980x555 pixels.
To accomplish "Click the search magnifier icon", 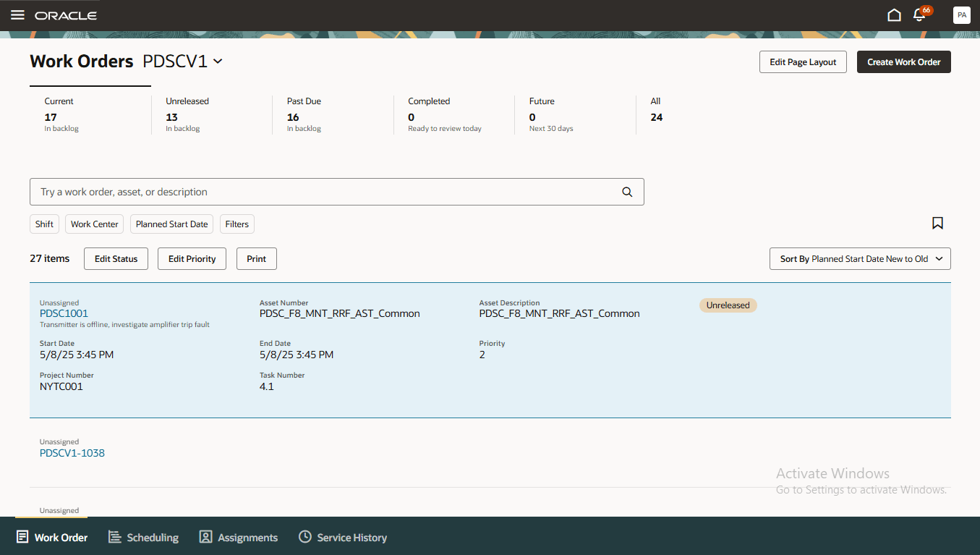I will (626, 191).
